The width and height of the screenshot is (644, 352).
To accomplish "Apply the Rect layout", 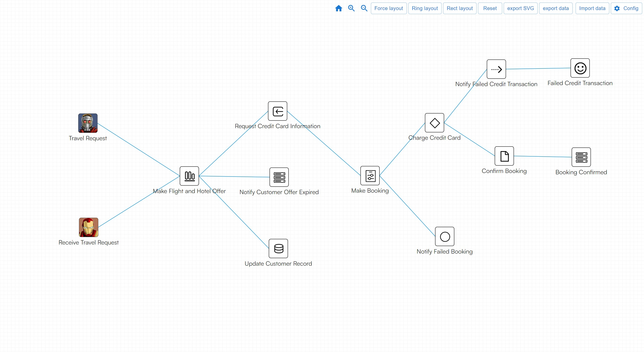I will click(x=459, y=8).
